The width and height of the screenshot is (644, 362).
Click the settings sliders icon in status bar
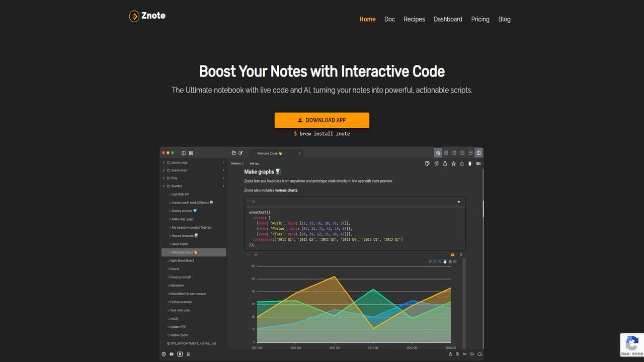tap(189, 354)
